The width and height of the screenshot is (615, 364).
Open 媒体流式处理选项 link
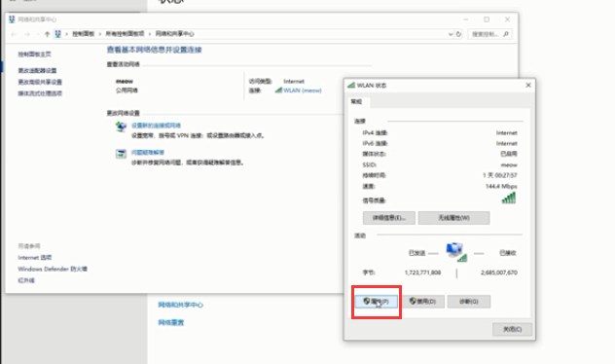(40, 93)
